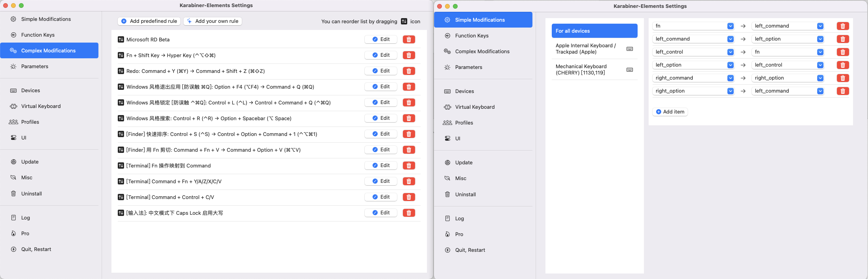Screen dimensions: 868x279
Task: Open Virtual Keyboard in right window sidebar
Action: [475, 107]
